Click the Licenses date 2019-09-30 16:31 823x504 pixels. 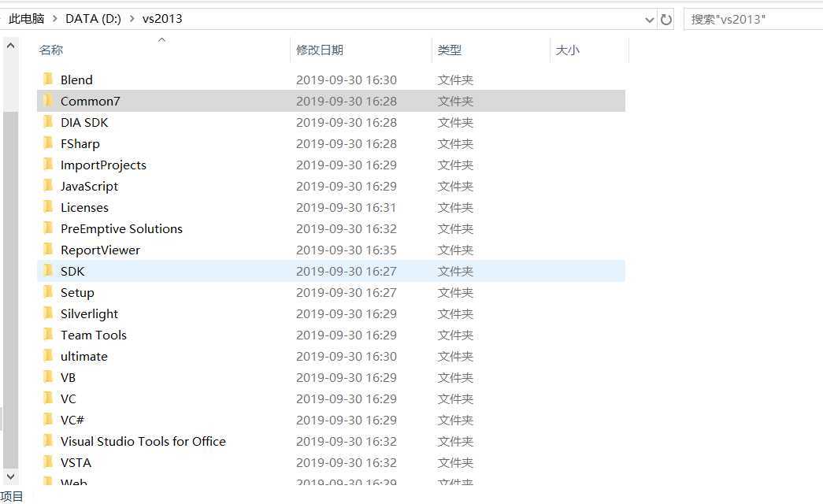click(347, 207)
